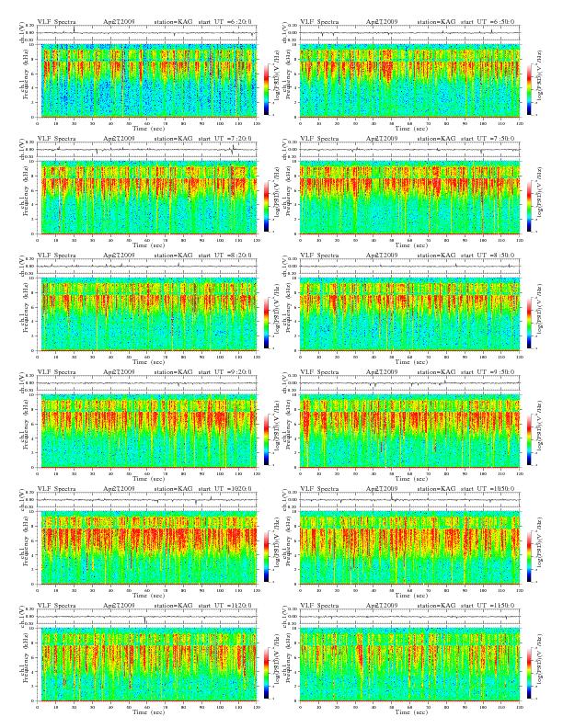Viewport: 563px width, 728px height.
Task: Click the 'Time (sec)' label under the 7:50 plot
Action: (409, 245)
